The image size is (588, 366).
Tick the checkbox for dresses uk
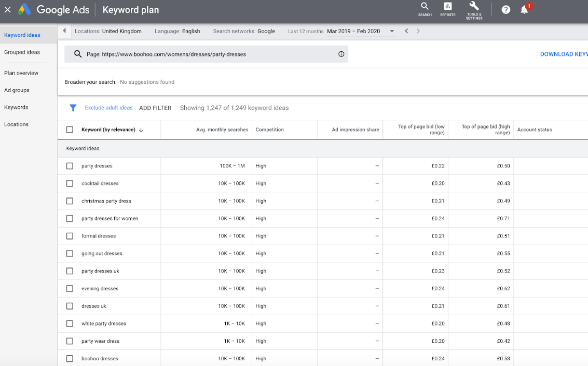coord(70,306)
